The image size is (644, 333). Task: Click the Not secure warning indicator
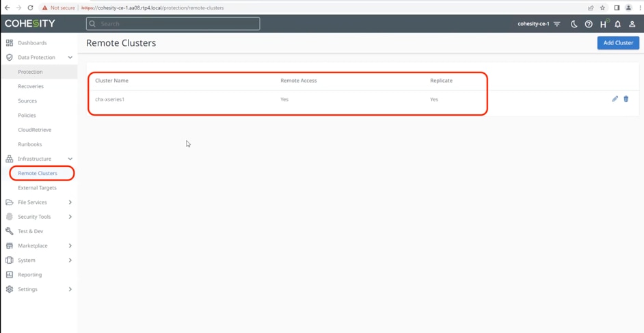point(59,8)
